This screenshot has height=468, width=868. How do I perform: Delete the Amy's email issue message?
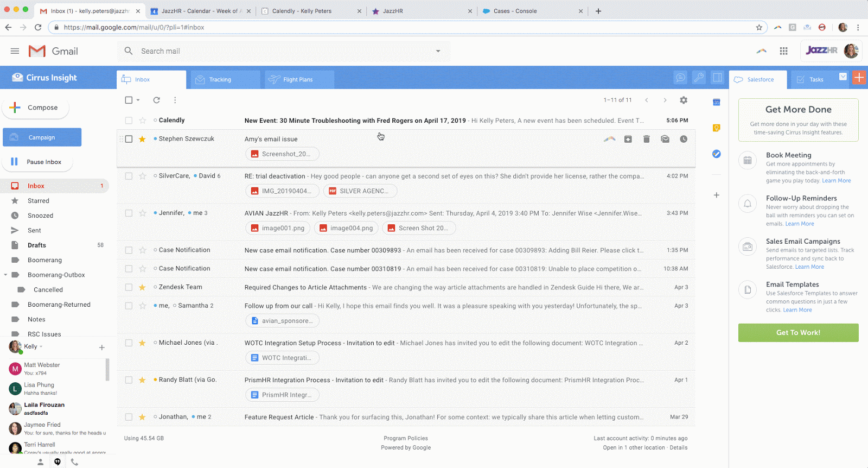point(646,139)
